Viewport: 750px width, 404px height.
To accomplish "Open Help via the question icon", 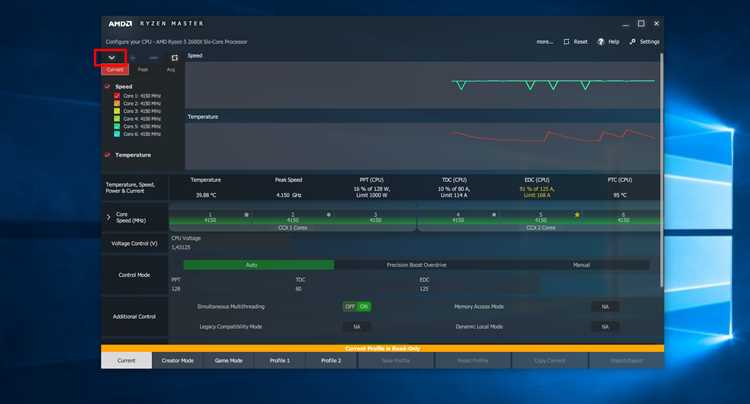I will coord(601,42).
